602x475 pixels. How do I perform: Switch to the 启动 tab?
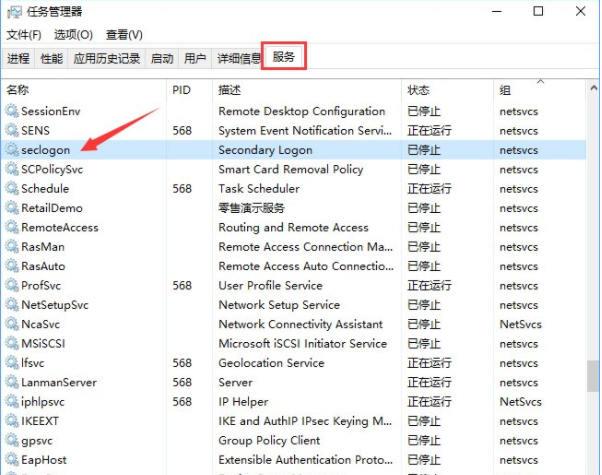[x=162, y=59]
